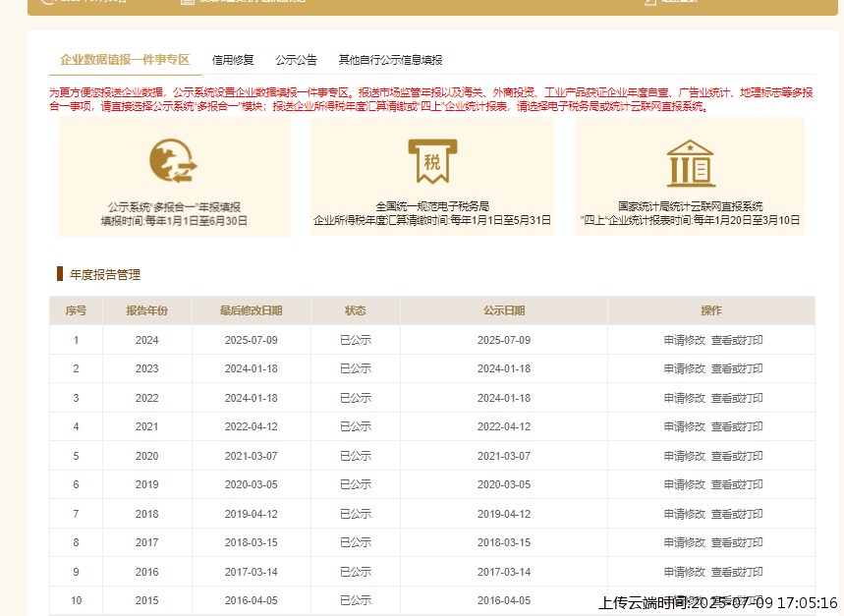Open 全国统一规范电子税务局 card text

(432, 206)
